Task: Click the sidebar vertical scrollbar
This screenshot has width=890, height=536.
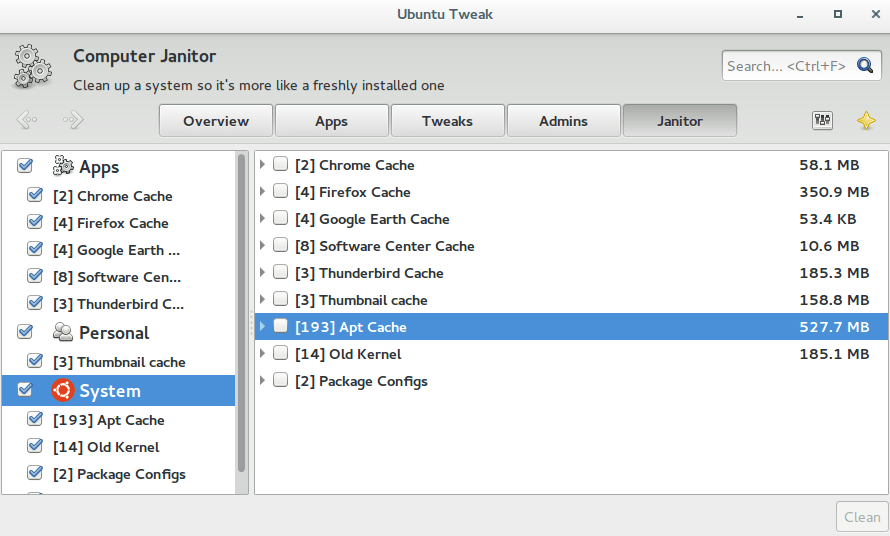Action: pyautogui.click(x=241, y=312)
